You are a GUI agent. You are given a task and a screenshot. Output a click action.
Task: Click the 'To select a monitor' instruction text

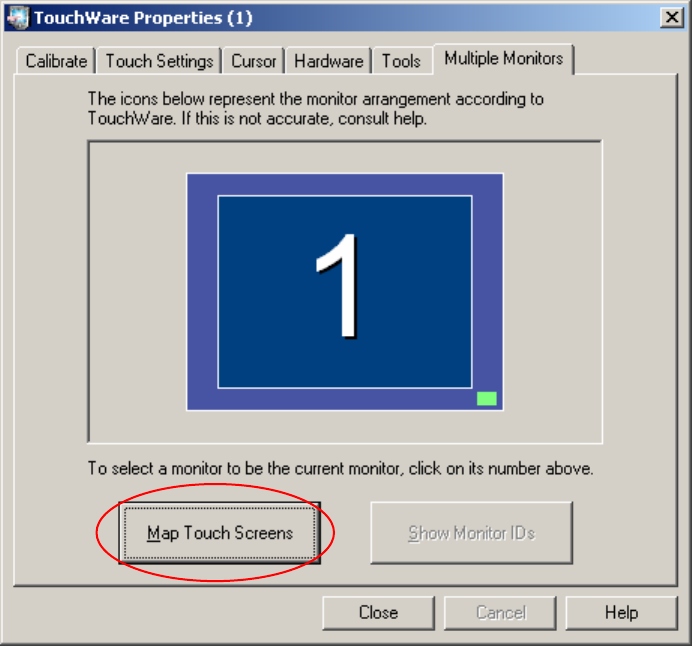(x=340, y=468)
